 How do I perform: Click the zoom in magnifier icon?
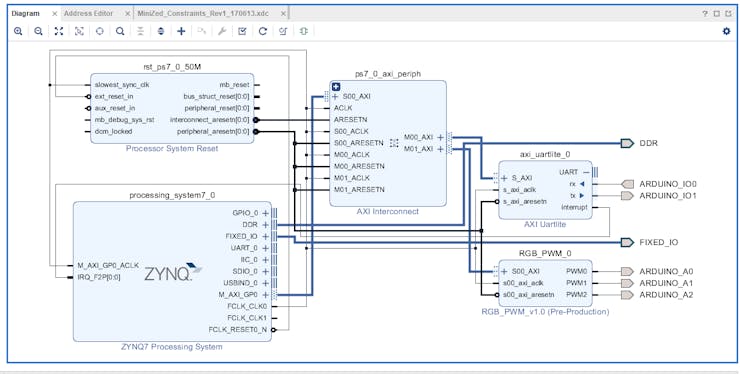click(x=18, y=31)
